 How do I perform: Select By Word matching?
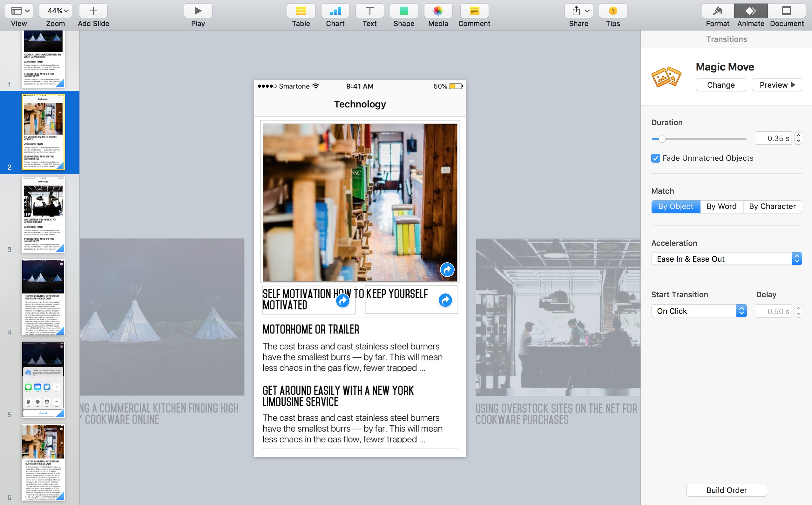[x=721, y=206]
